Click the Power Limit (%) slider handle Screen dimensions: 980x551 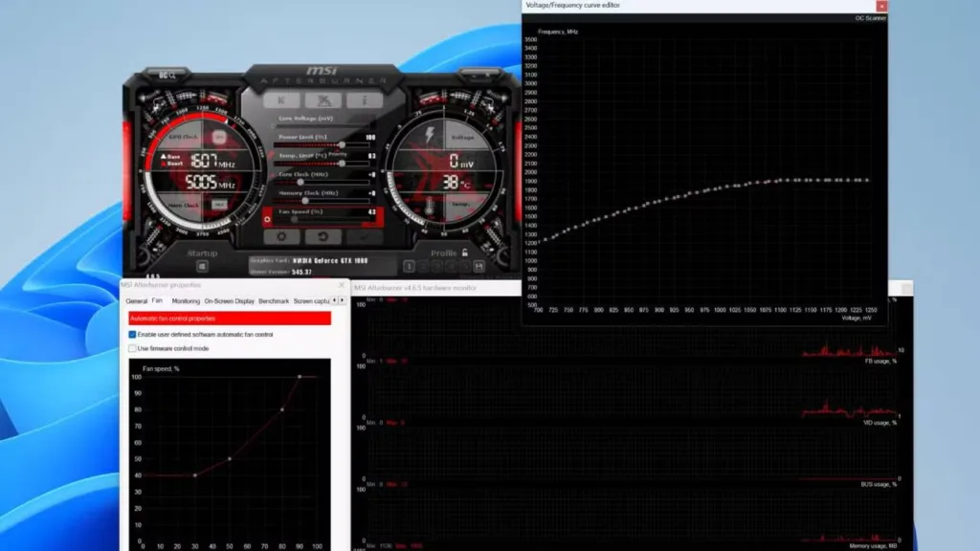342,145
